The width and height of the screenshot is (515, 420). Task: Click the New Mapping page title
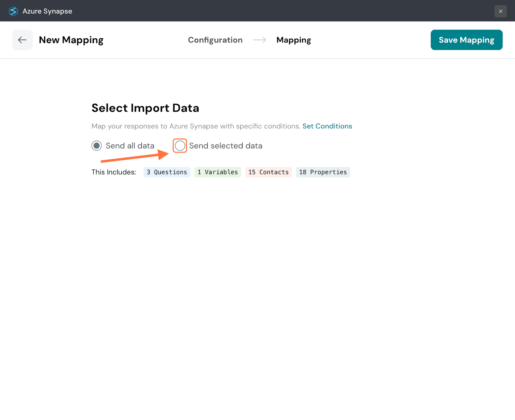pos(71,40)
